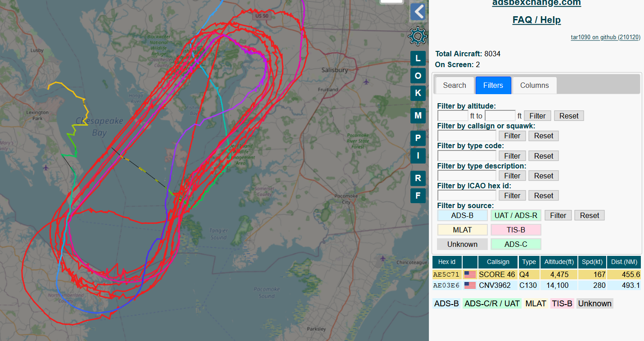Select the CNV3962 aircraft row
This screenshot has width=644, height=341.
[536, 285]
